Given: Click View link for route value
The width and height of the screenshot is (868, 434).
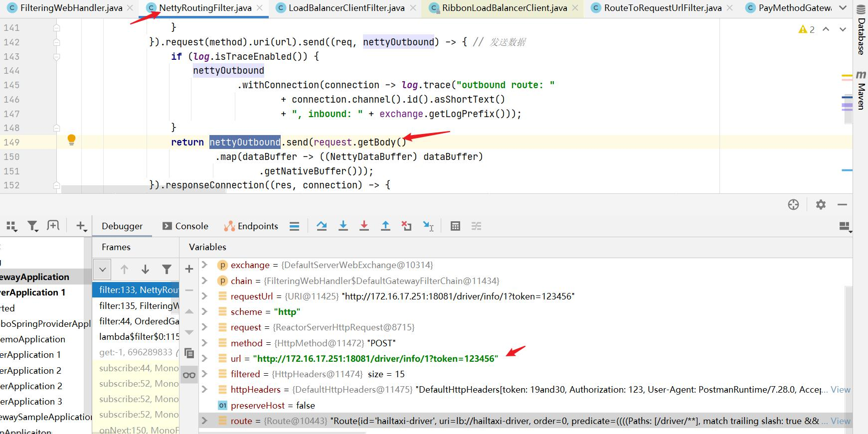Looking at the screenshot, I should (841, 421).
